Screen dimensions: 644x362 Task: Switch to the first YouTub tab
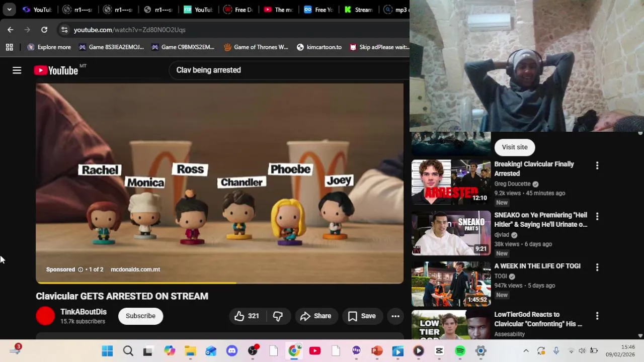tap(37, 10)
